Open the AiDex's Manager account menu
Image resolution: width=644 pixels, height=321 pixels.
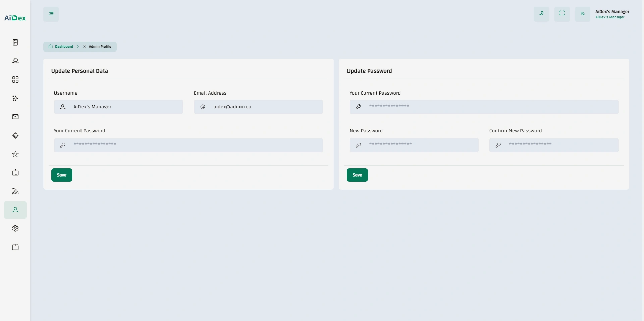612,14
